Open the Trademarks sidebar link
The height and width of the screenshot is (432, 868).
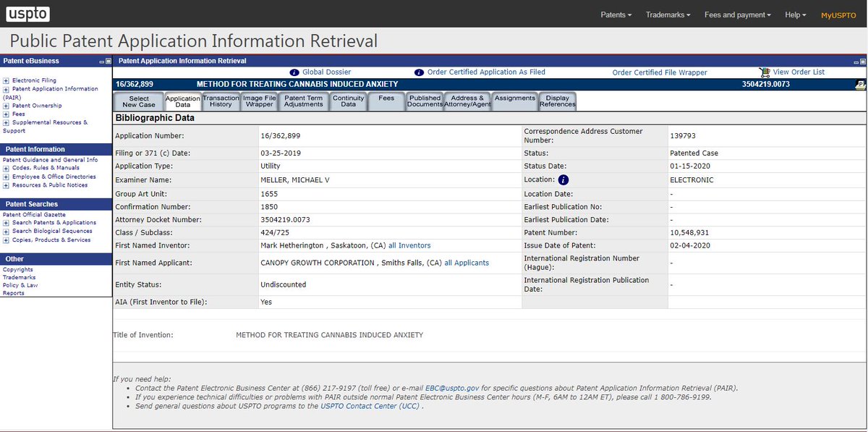pos(19,278)
